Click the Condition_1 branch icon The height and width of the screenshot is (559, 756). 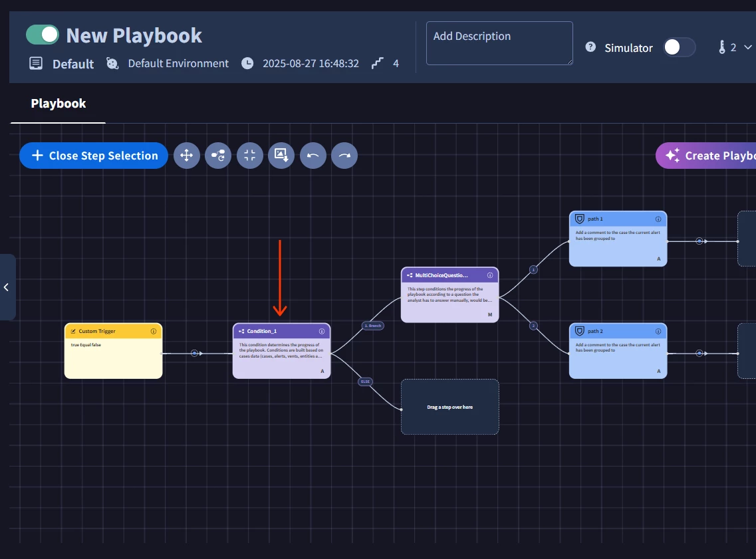click(x=241, y=331)
